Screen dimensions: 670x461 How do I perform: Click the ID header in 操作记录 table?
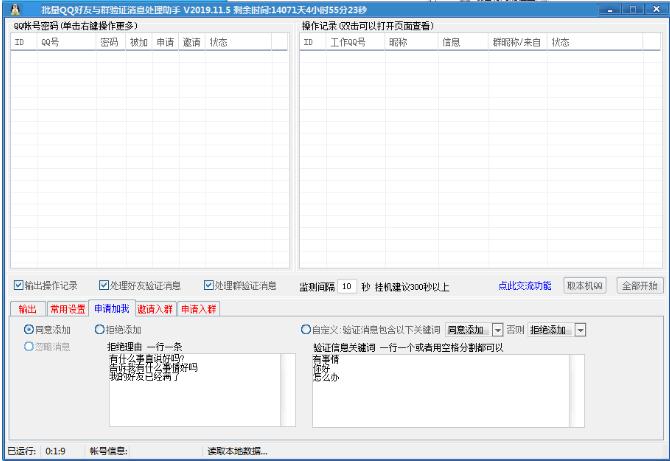pyautogui.click(x=313, y=42)
